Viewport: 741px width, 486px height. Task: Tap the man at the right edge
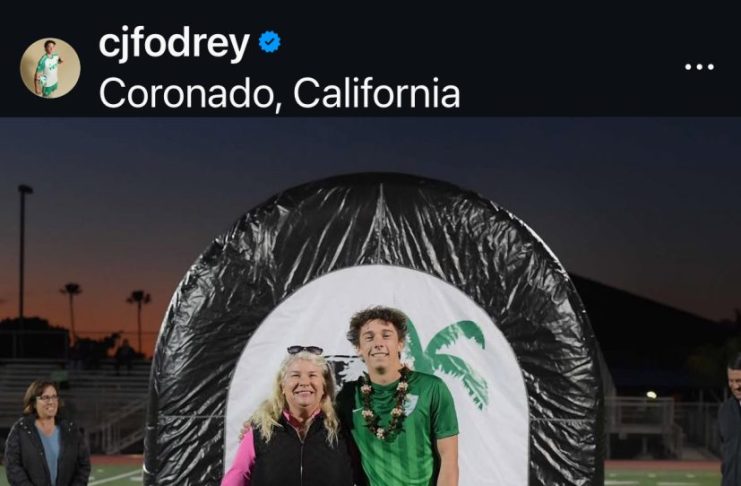tap(730, 421)
